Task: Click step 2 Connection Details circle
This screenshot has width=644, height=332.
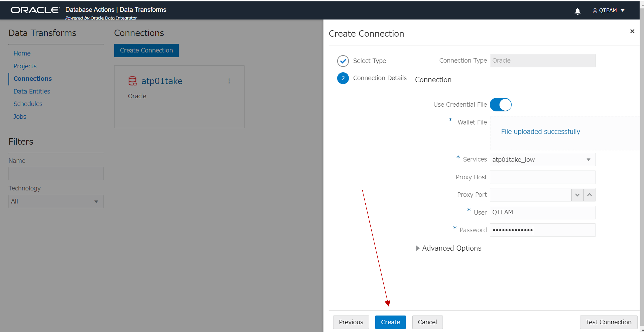Action: click(343, 78)
